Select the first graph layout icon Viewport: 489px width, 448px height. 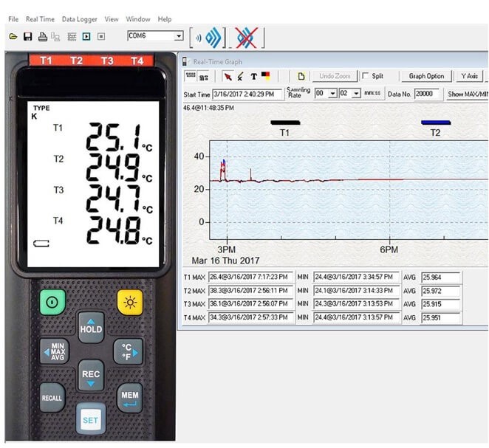pyautogui.click(x=191, y=76)
